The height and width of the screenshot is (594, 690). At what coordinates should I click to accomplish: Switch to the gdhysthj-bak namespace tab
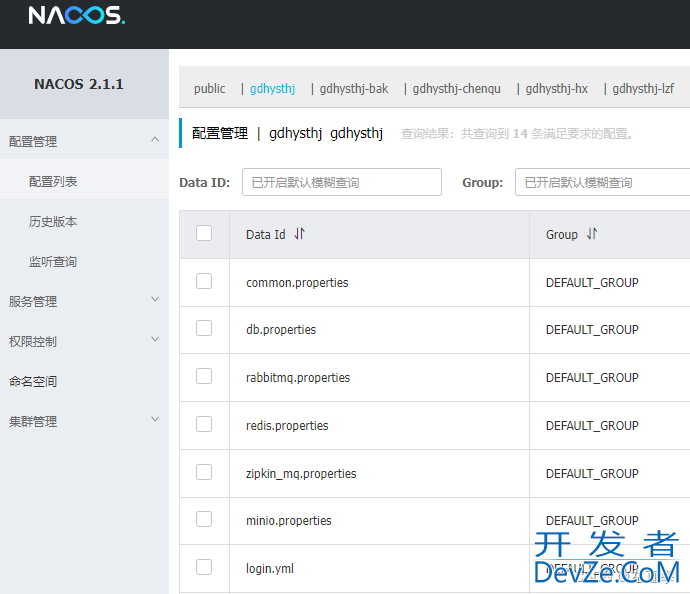(x=354, y=89)
